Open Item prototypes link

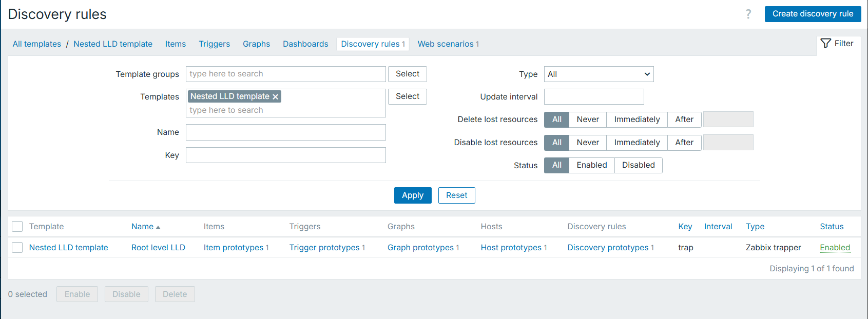tap(233, 248)
